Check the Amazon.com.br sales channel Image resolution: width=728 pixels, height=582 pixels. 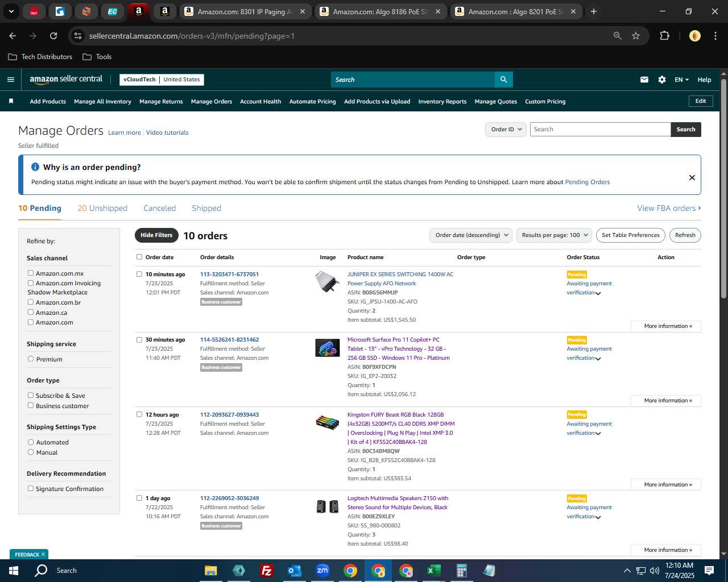tap(31, 302)
